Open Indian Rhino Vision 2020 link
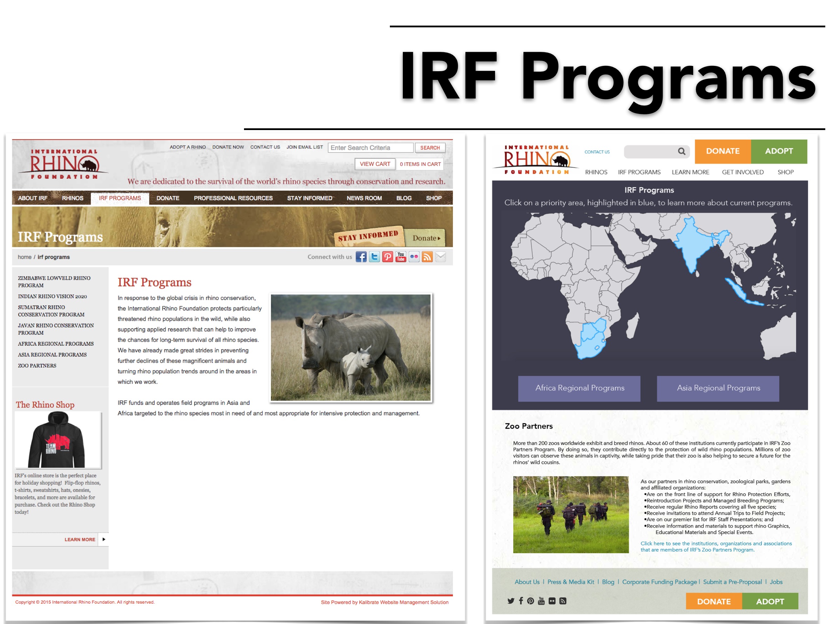840x624 pixels. [x=52, y=297]
